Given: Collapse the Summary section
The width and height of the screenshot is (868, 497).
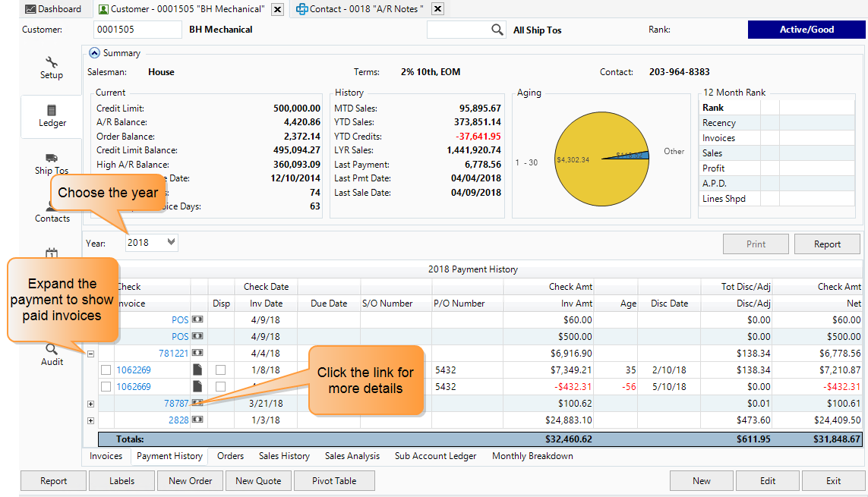Looking at the screenshot, I should 94,52.
